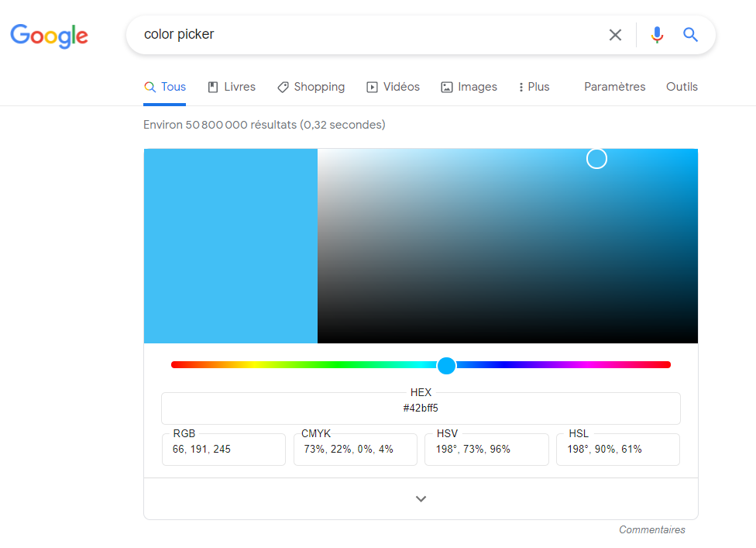
Task: Clear the search query with the X icon
Action: (615, 34)
